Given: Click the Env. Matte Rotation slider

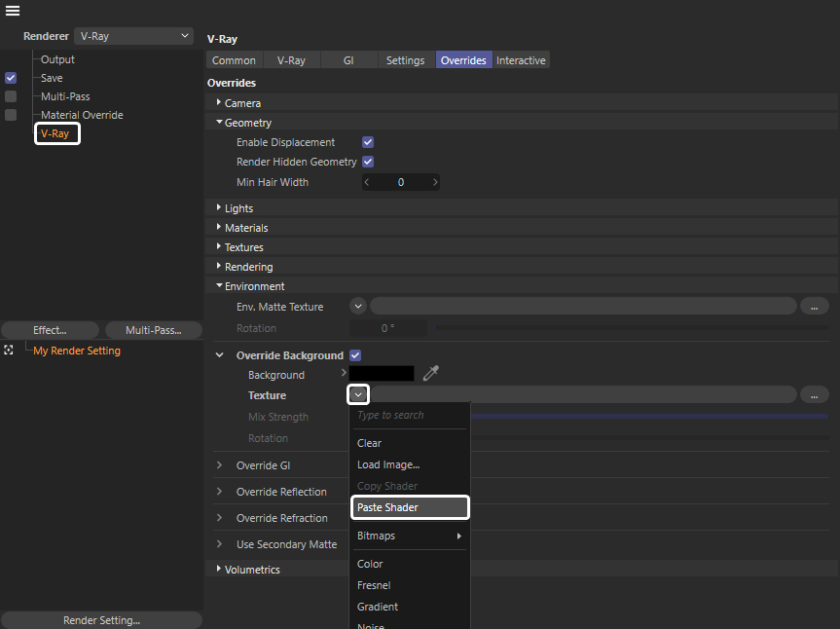Looking at the screenshot, I should coord(631,328).
